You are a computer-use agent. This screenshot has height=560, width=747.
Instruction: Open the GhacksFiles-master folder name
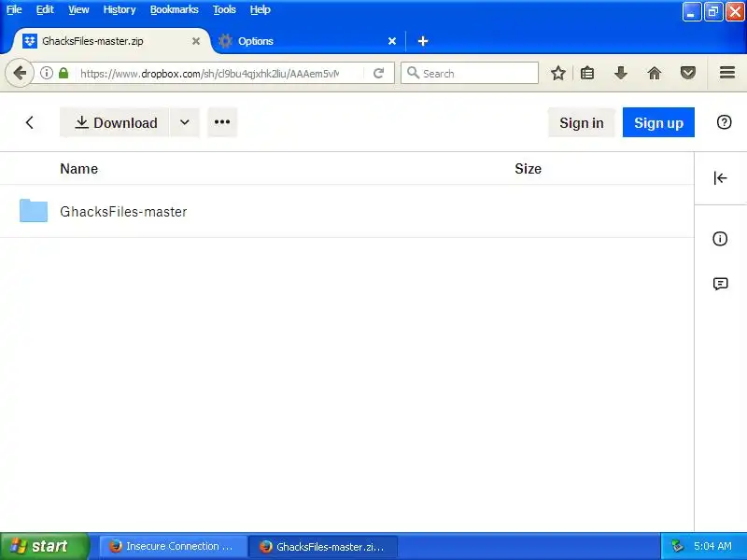coord(123,212)
